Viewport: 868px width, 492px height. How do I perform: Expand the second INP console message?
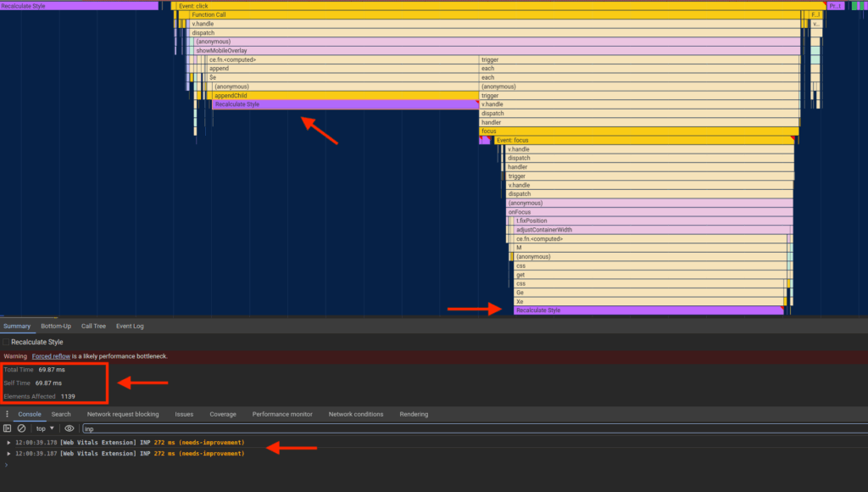click(x=8, y=453)
